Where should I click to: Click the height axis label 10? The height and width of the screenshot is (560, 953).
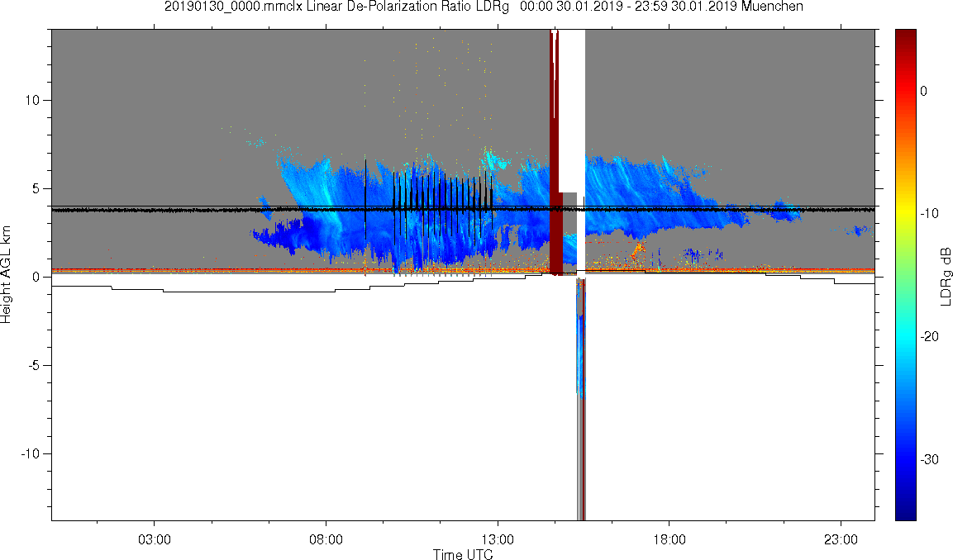[x=32, y=100]
